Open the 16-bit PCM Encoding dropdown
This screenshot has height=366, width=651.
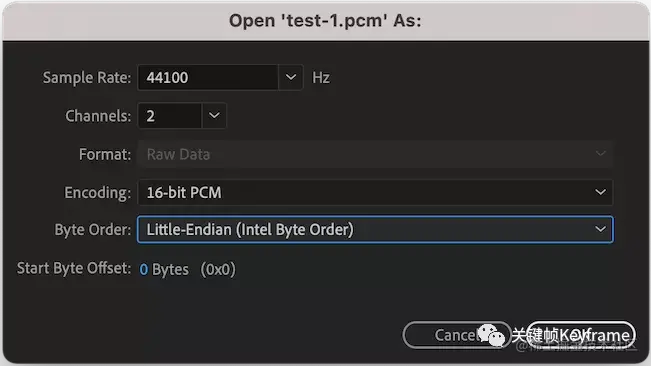[375, 193]
